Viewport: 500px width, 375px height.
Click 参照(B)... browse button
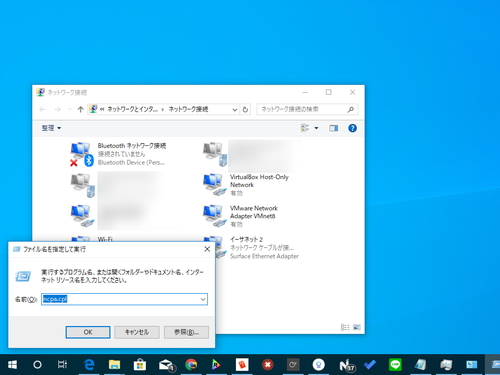186,332
